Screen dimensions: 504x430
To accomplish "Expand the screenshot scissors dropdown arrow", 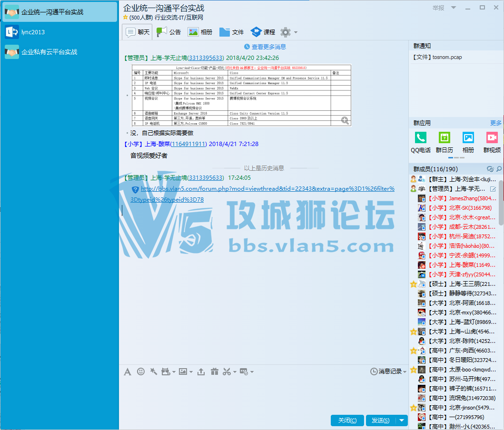I will pos(235,372).
